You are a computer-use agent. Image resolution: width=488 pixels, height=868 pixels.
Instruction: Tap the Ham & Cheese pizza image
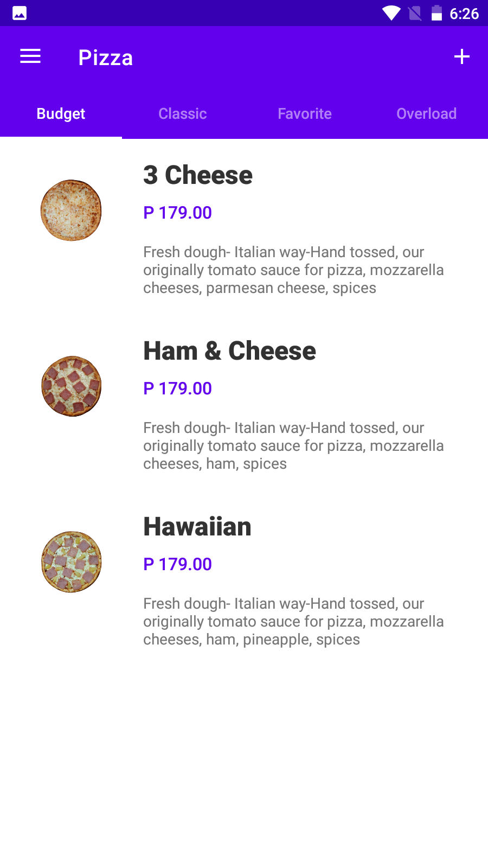click(71, 386)
